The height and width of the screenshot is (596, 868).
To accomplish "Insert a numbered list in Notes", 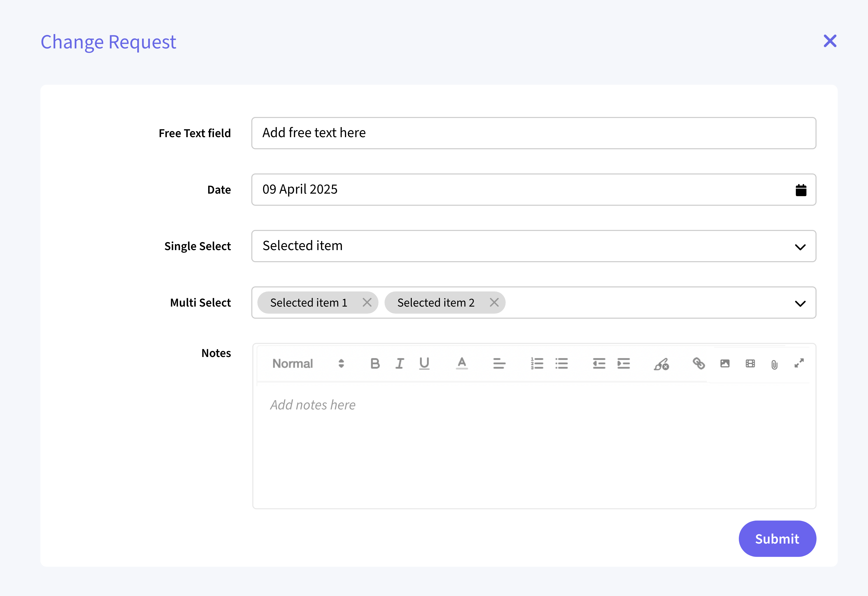I will (x=537, y=363).
